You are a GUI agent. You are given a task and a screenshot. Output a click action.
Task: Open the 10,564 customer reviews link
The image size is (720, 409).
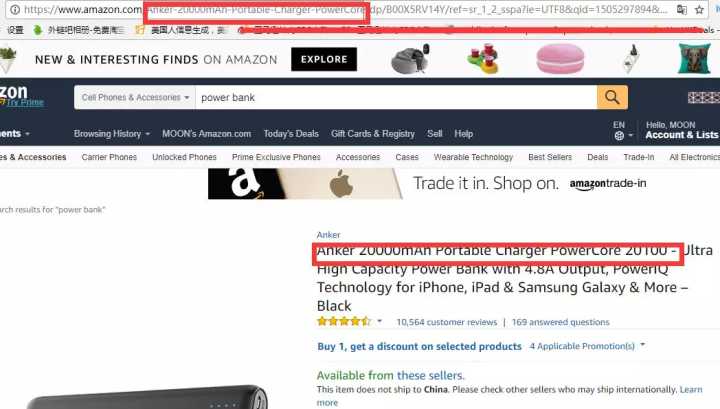pyautogui.click(x=447, y=322)
